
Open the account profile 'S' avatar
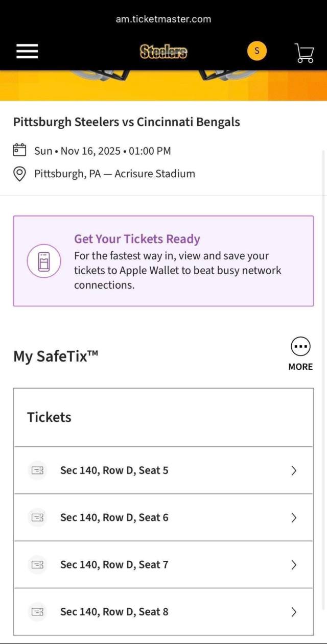click(x=257, y=51)
